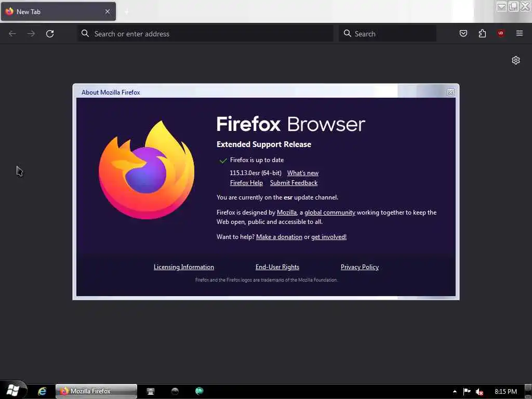Open a new tab with plus button
Viewport: 532px width, 399px height.
(x=127, y=12)
